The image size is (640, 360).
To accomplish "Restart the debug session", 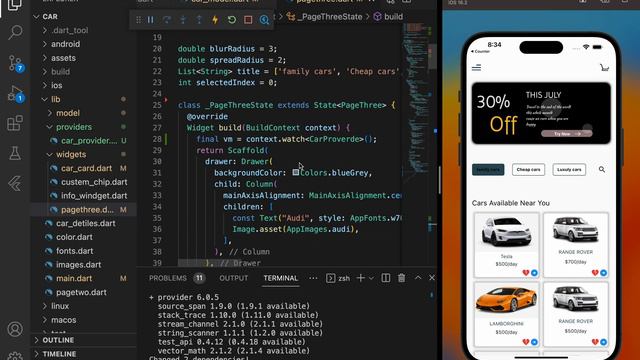I will (231, 20).
